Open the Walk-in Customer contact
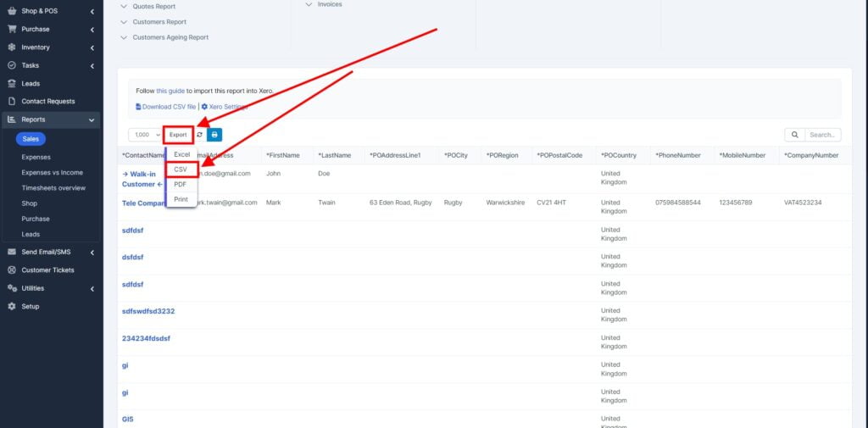868x428 pixels. (142, 179)
